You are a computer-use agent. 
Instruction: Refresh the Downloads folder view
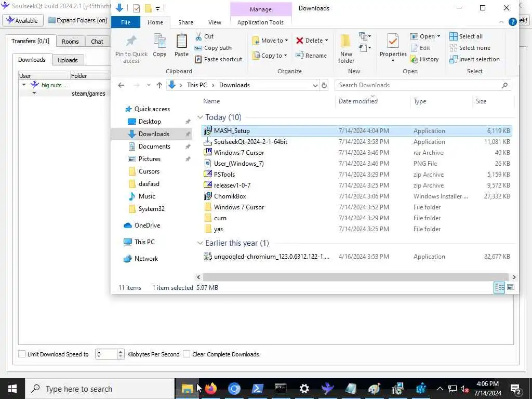[x=324, y=85]
